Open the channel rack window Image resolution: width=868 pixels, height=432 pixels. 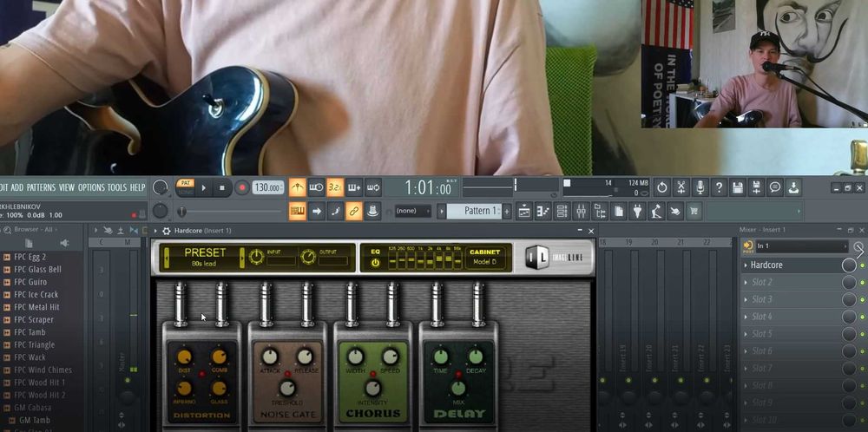[x=562, y=211]
